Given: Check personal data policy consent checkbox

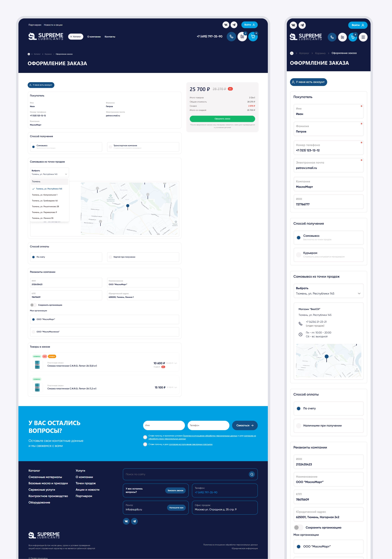Looking at the screenshot, I should click(x=145, y=437).
